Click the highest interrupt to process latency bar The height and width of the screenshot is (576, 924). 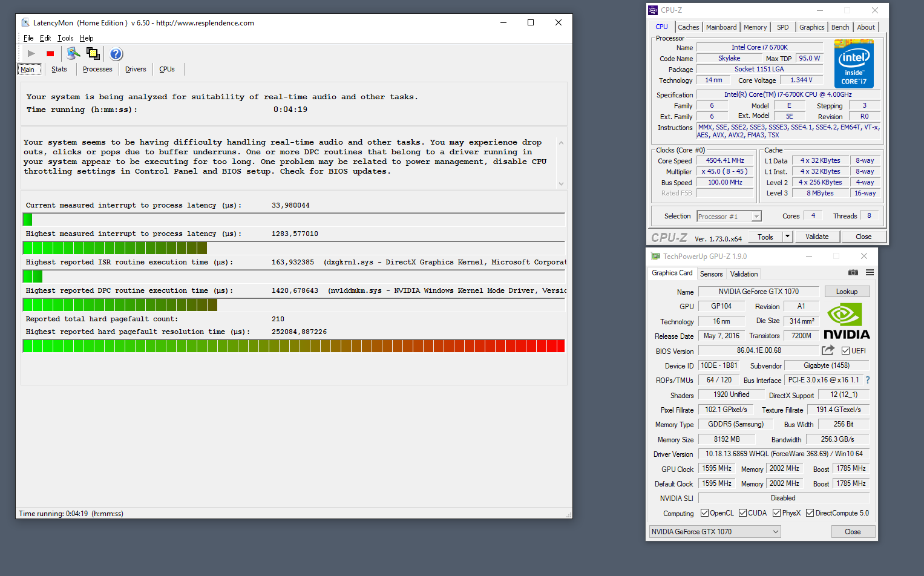[293, 247]
